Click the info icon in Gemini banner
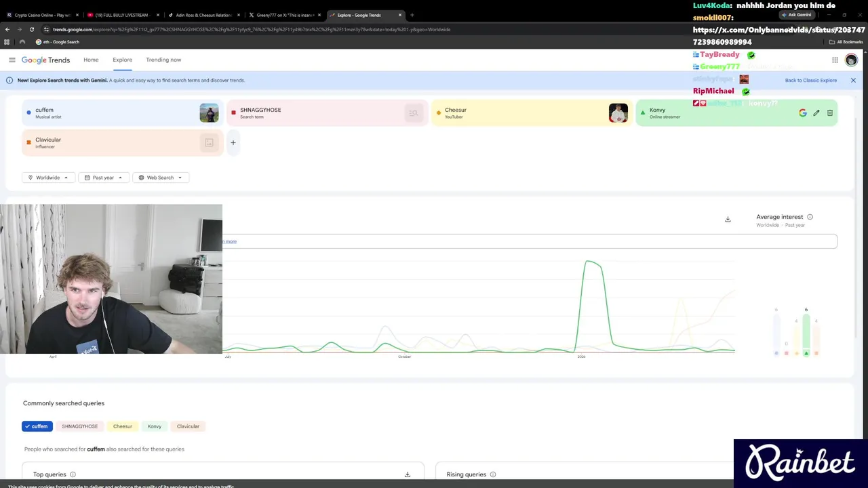 [x=9, y=80]
